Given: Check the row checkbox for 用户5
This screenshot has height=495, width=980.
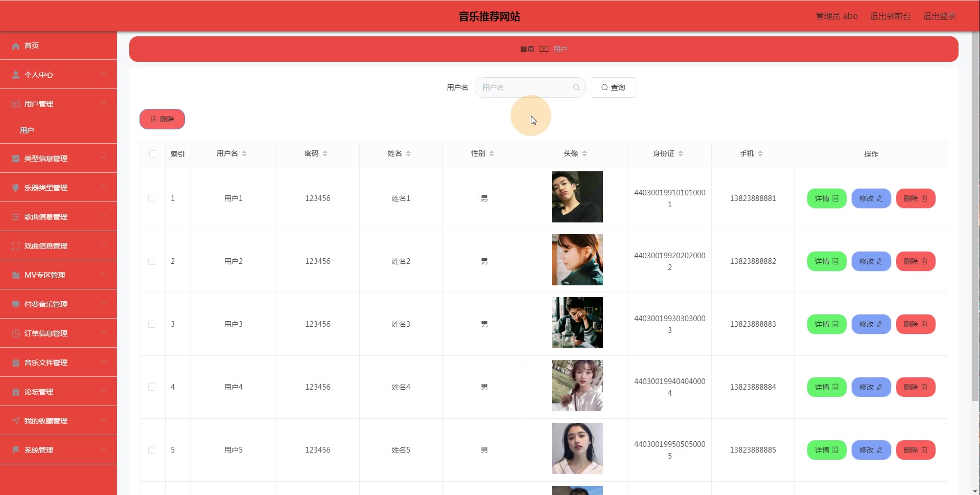Looking at the screenshot, I should coord(152,450).
